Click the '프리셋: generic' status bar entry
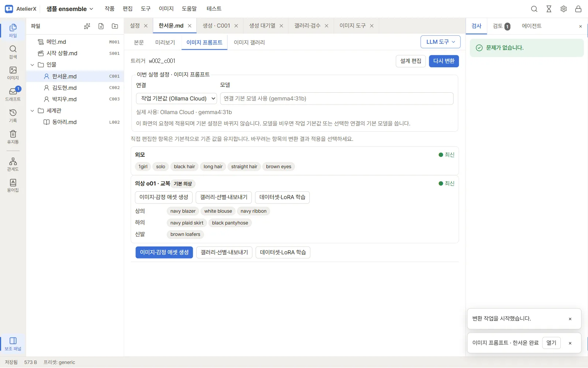 59,362
